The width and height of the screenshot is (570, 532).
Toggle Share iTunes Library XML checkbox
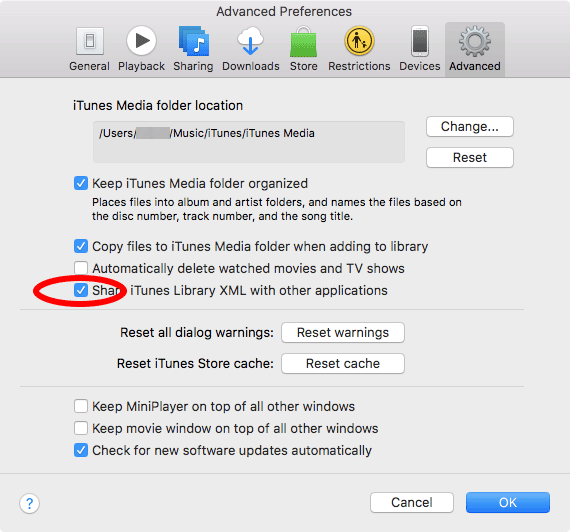(81, 290)
